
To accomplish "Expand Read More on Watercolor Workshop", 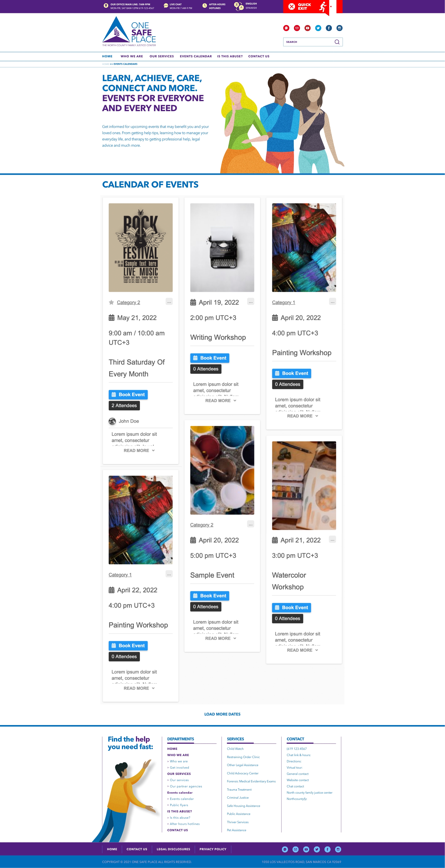I will point(303,650).
